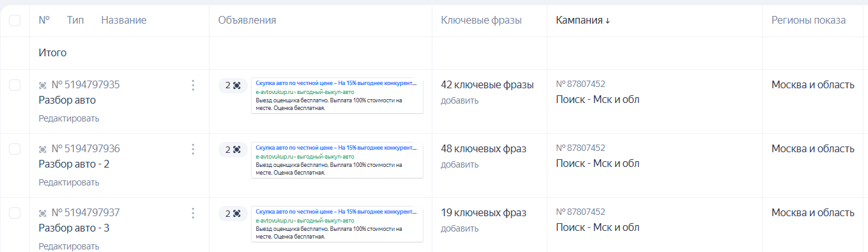
Task: Sort by Ключевые фразы column header
Action: (x=482, y=20)
